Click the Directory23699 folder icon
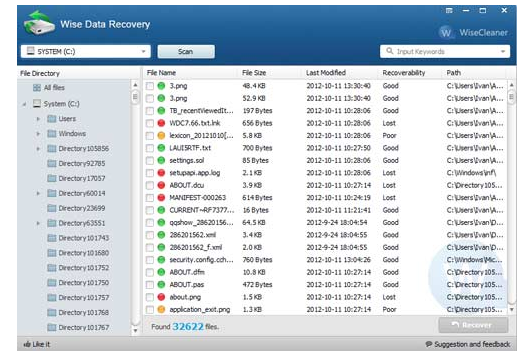This screenshot has width=524, height=364. pyautogui.click(x=51, y=208)
